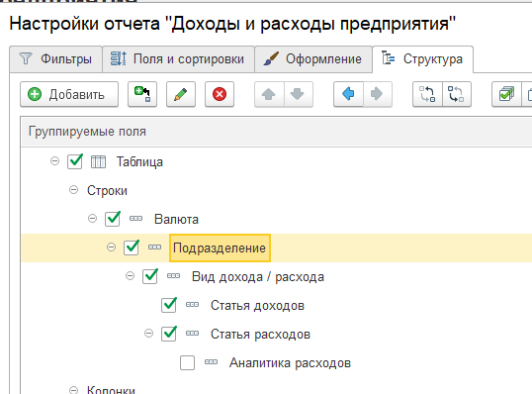
Task: Click the grouping icon beside Аналитика расходов
Action: [211, 362]
